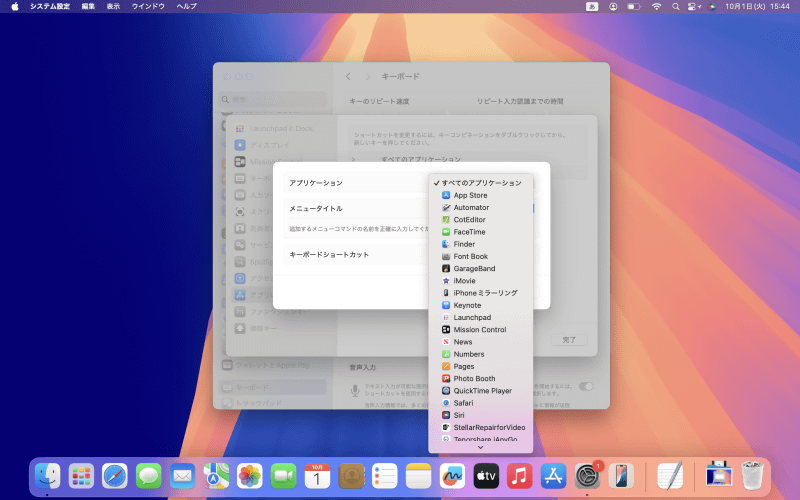Open Wi-Fi status in the menu bar

[x=657, y=7]
